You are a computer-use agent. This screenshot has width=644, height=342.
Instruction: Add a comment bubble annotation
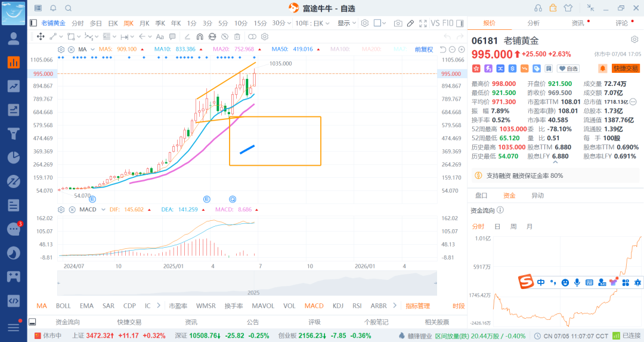pyautogui.click(x=172, y=36)
